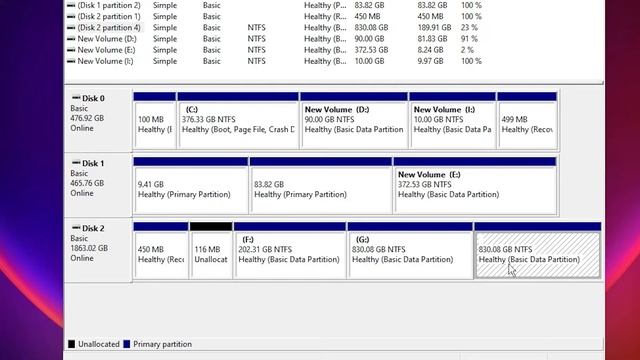Viewport: 640px width, 360px height.
Task: Click drive icon beside New Volume (D:) row
Action: click(x=71, y=39)
